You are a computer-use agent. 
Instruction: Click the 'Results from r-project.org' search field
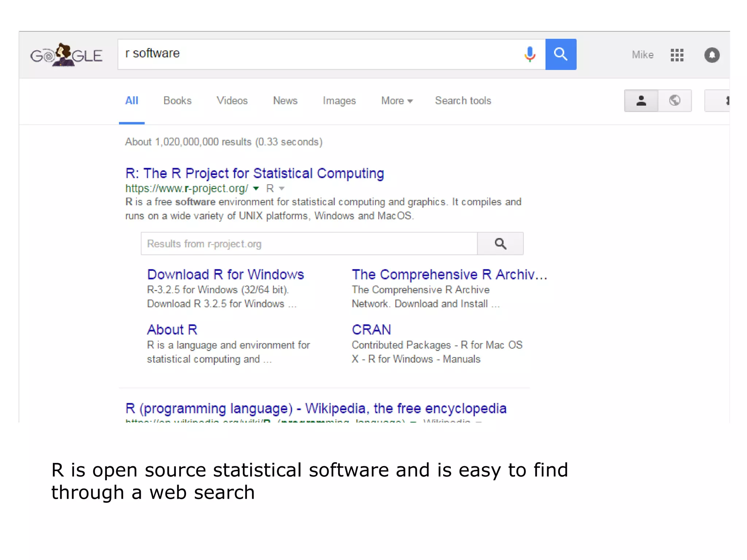coord(309,244)
